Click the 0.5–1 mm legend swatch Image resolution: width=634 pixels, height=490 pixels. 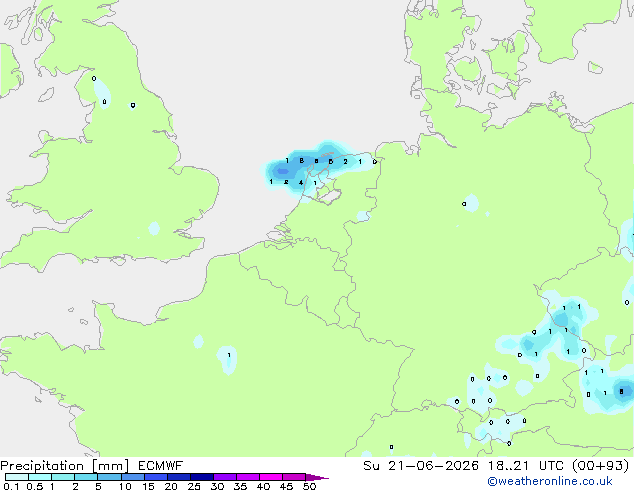click(40, 477)
